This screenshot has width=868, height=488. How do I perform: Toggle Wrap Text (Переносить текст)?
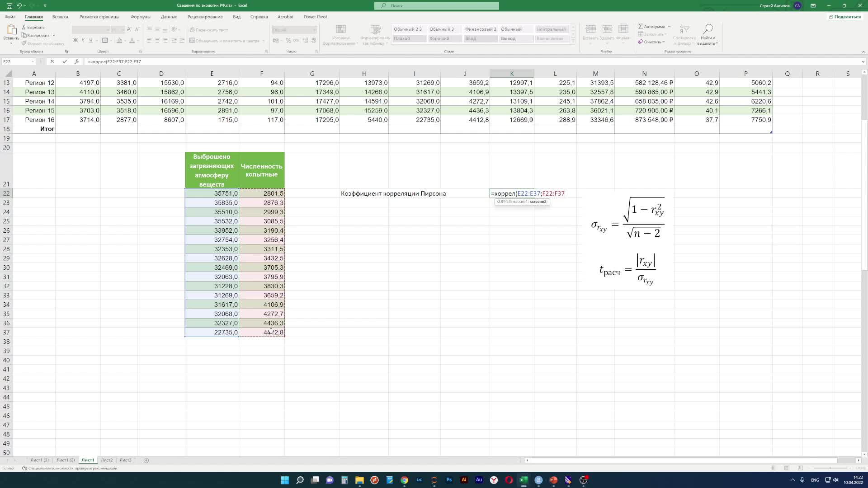tap(209, 30)
